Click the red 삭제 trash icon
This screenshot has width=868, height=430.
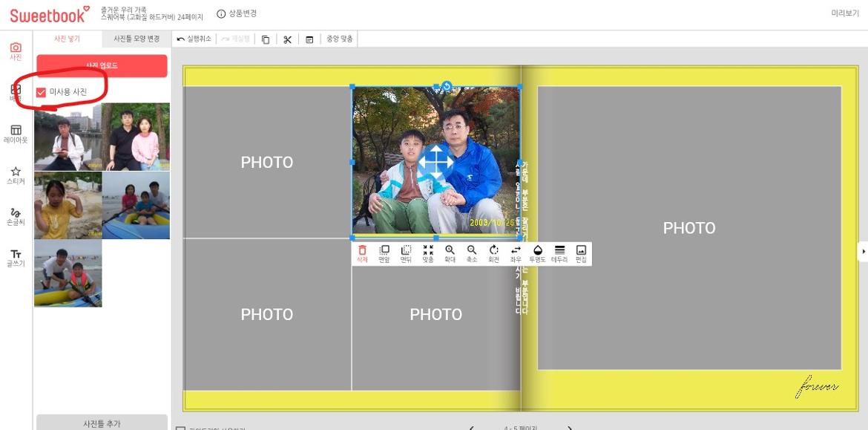click(x=362, y=253)
